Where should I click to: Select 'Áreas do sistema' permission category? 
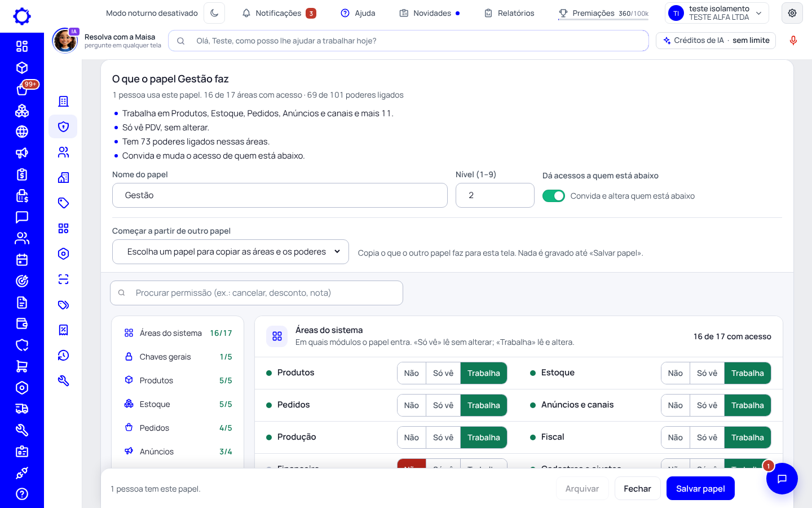point(178,333)
